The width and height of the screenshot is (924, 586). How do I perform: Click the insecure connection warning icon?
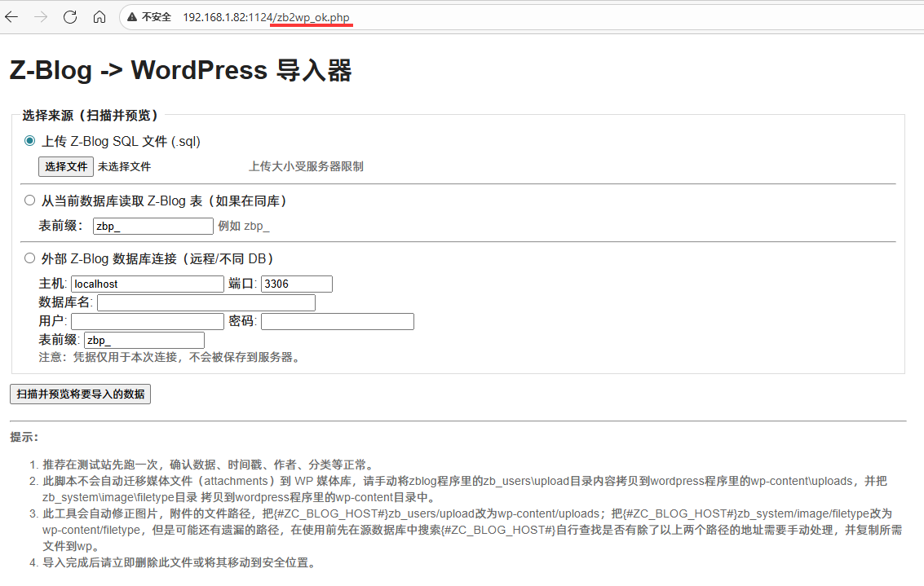tap(134, 17)
